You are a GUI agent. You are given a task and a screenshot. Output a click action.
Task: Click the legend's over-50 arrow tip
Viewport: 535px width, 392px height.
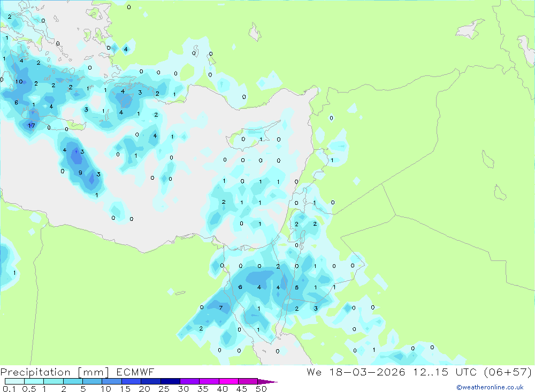(x=268, y=382)
